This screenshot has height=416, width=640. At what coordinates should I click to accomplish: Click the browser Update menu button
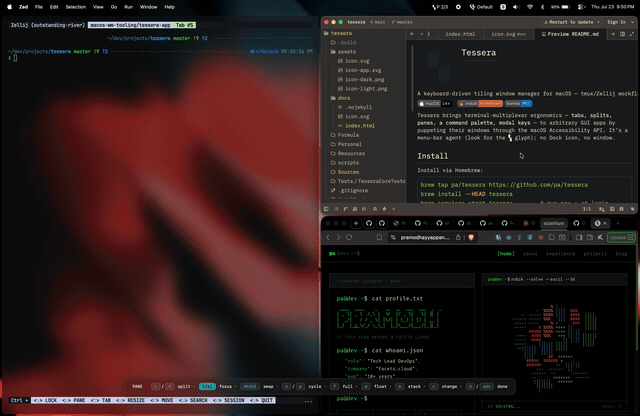pos(621,237)
